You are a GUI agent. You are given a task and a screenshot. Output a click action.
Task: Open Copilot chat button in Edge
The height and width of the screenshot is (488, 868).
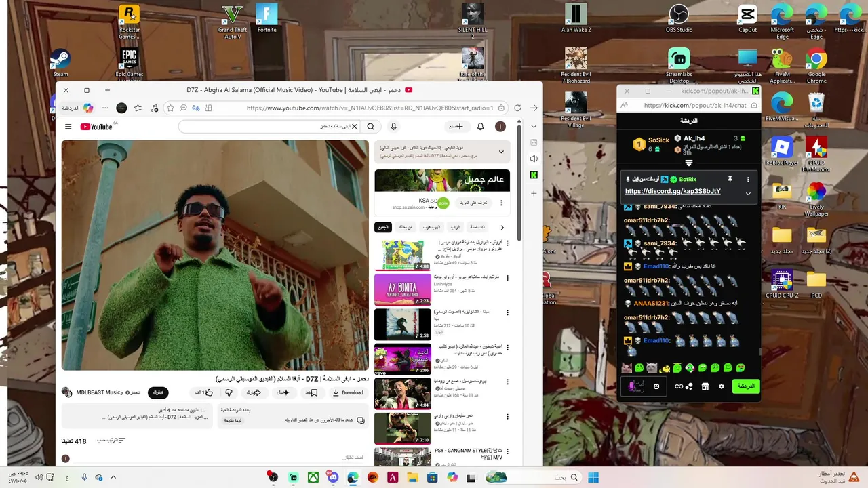coord(78,108)
